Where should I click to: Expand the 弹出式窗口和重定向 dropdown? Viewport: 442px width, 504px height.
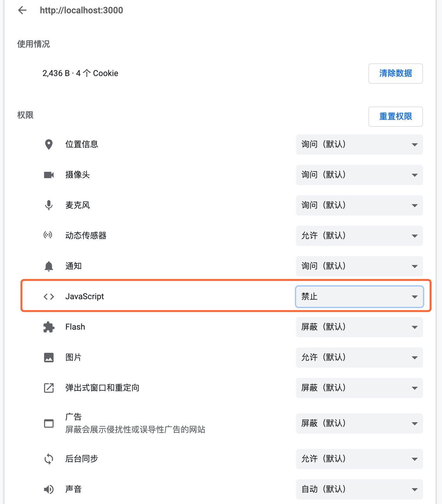click(359, 388)
